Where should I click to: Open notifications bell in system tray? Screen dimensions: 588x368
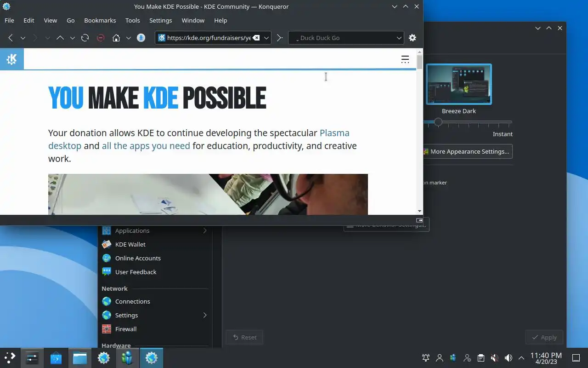click(426, 358)
